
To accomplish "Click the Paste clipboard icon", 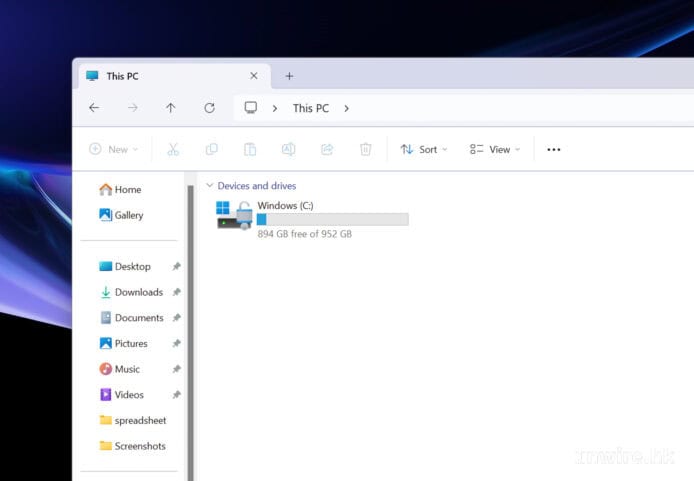I will click(x=250, y=149).
